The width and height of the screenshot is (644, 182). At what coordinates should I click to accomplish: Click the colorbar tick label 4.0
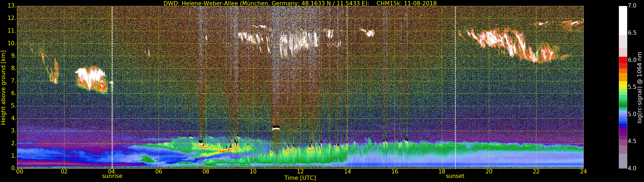click(632, 168)
